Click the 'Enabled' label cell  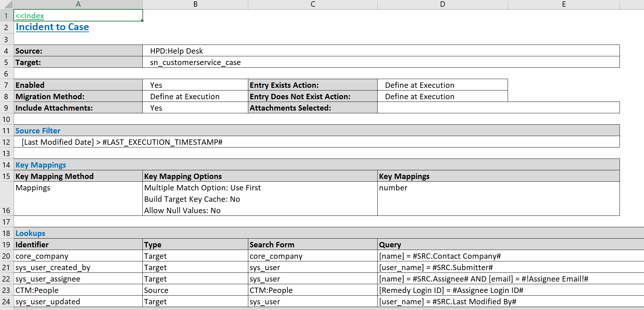[x=78, y=85]
